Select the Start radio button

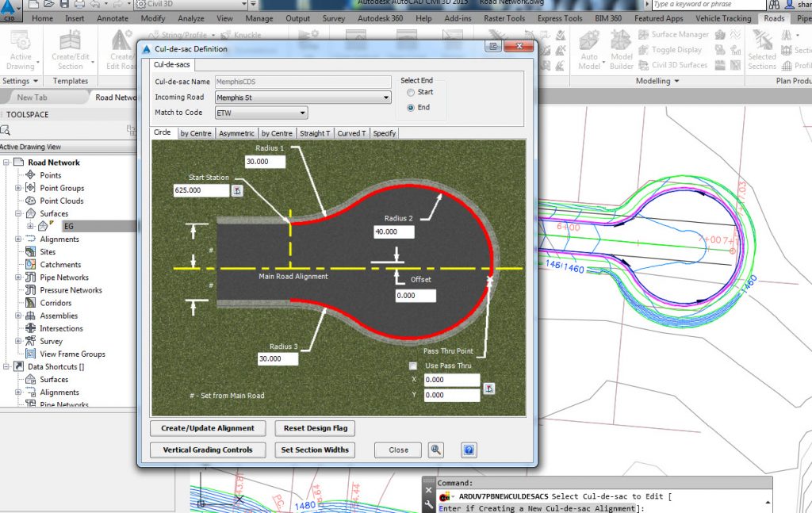point(411,92)
